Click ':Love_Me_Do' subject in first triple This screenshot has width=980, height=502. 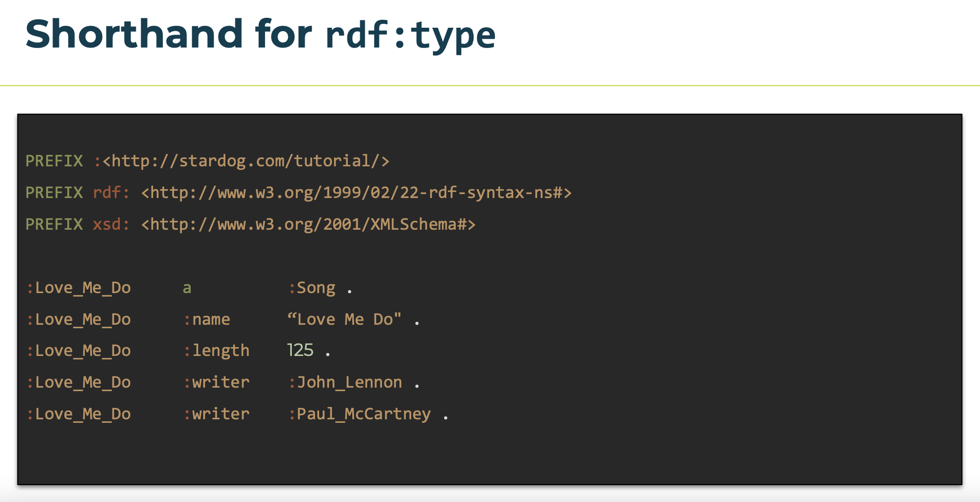click(79, 288)
